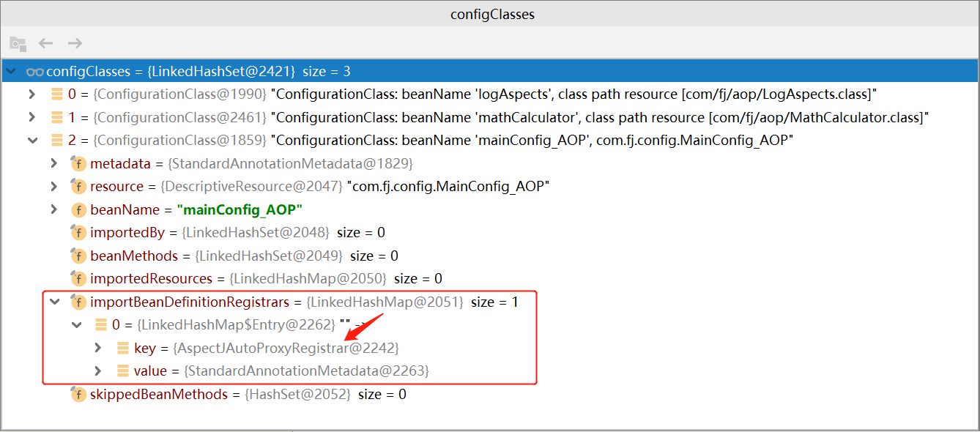
Task: Click the field icon next to importBeanDefinitionRegistrars
Action: pos(78,302)
